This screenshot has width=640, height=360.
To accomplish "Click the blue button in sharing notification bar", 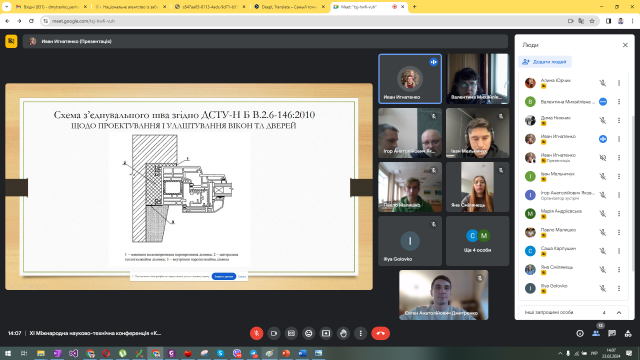I will (224, 276).
